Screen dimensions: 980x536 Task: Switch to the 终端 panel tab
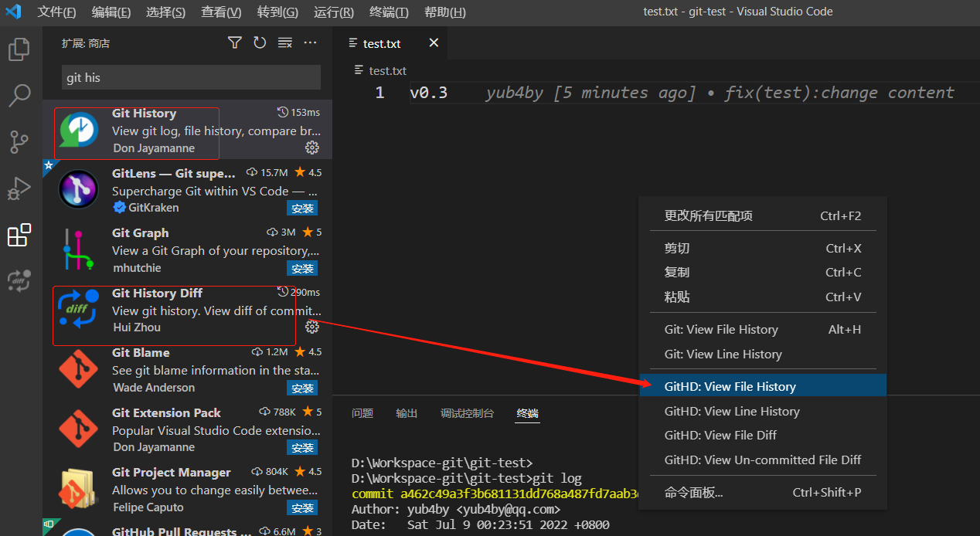coord(527,413)
